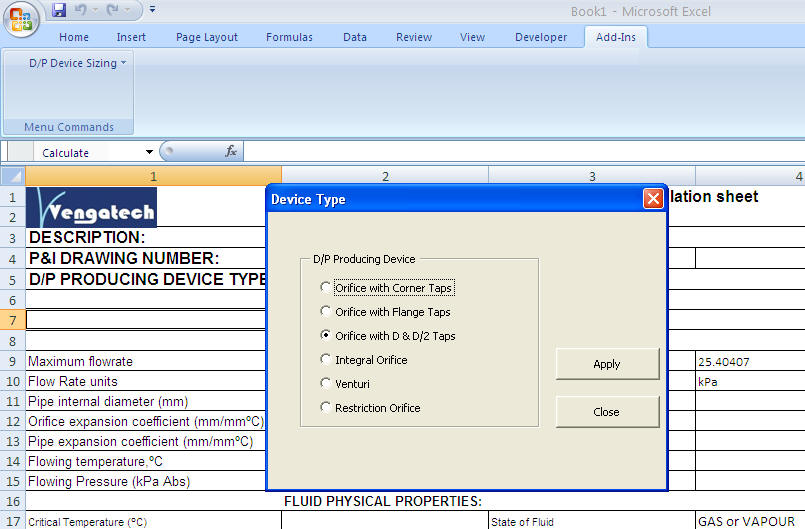The height and width of the screenshot is (529, 805).
Task: Expand the Name Box dropdown arrow
Action: point(149,152)
